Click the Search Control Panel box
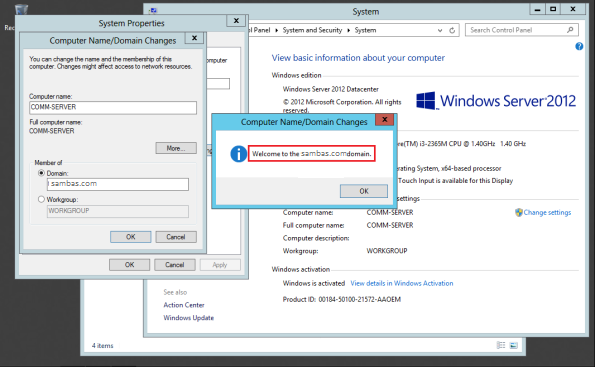The image size is (595, 367). click(x=522, y=30)
